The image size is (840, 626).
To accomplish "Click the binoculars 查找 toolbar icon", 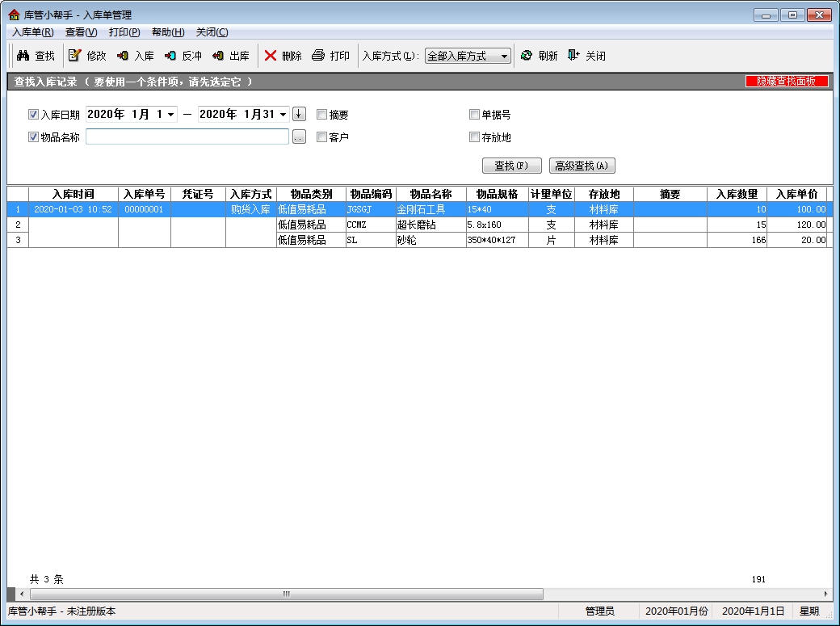I will (23, 56).
